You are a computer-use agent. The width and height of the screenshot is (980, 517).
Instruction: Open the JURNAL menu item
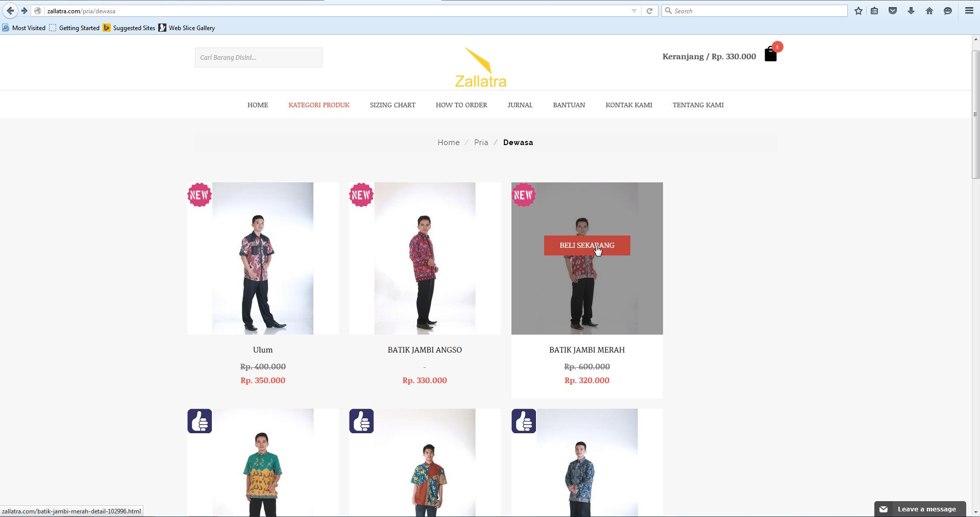pos(520,105)
